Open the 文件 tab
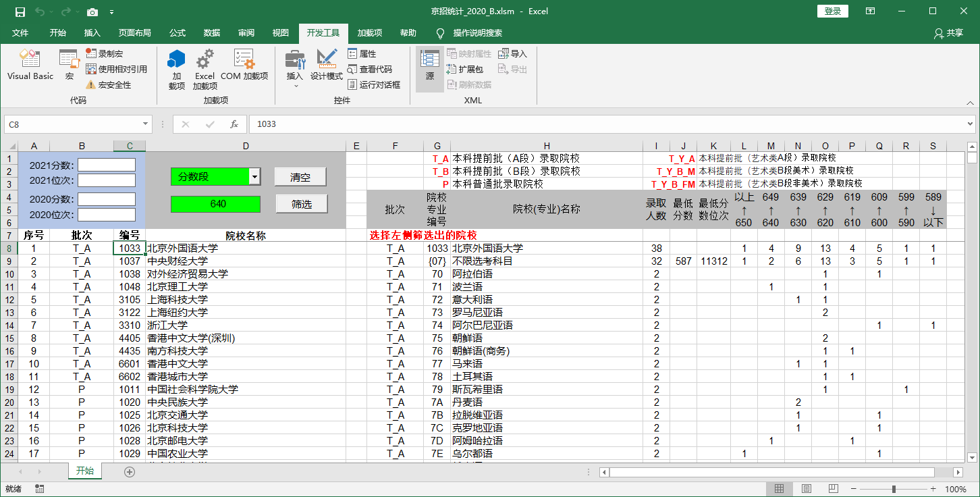Image resolution: width=980 pixels, height=497 pixels. [20, 32]
